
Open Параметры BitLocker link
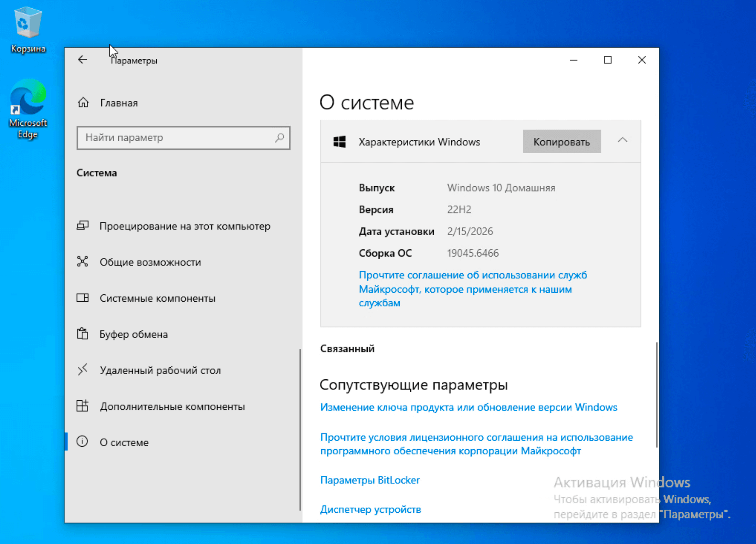click(x=370, y=480)
